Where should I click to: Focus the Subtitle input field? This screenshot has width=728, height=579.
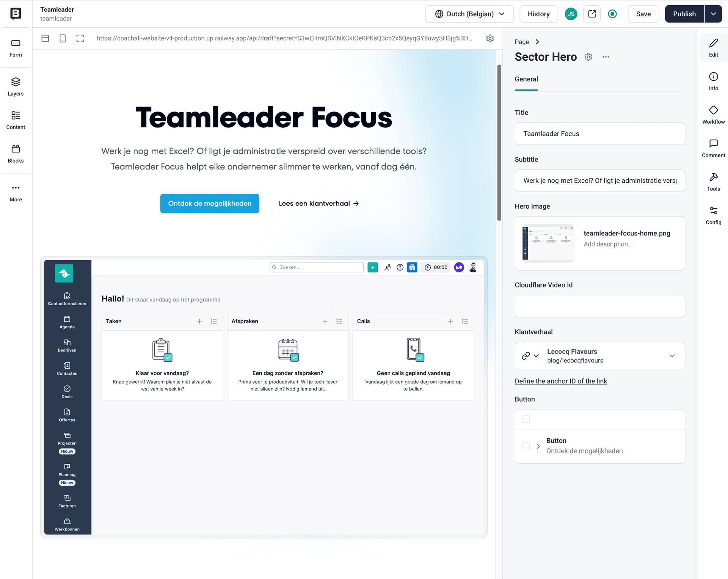coord(600,180)
